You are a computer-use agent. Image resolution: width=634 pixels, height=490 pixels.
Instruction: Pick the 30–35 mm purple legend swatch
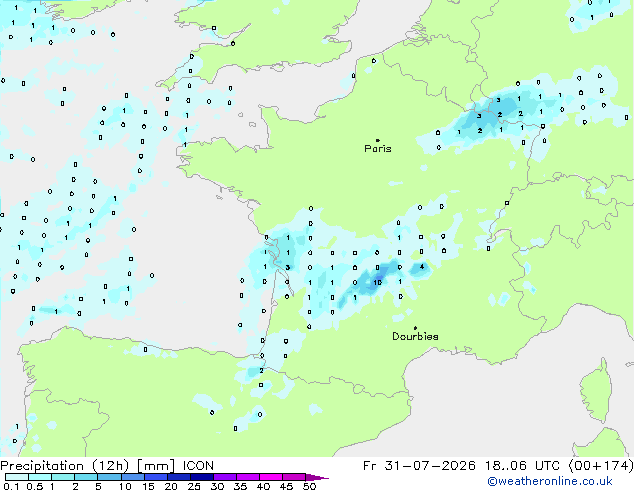click(x=224, y=477)
